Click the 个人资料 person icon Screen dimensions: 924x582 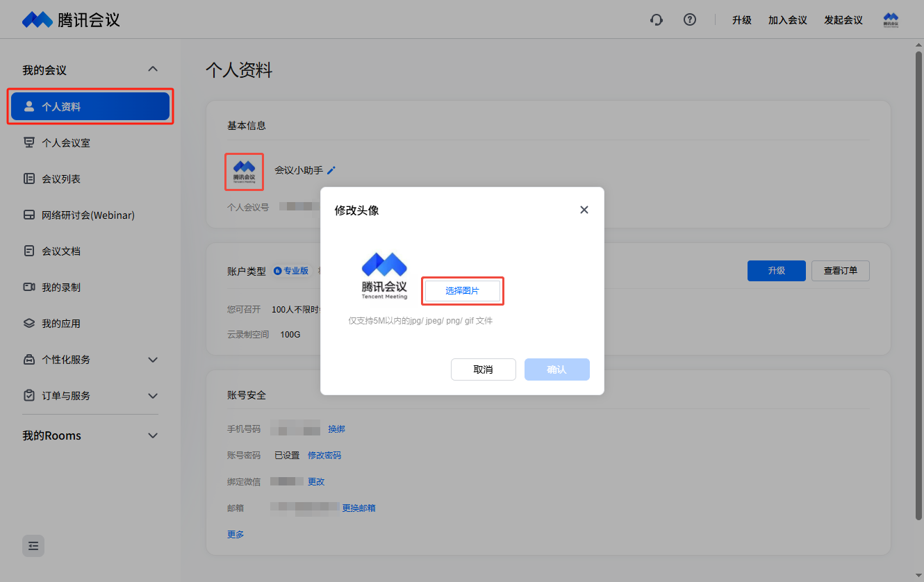coord(29,107)
